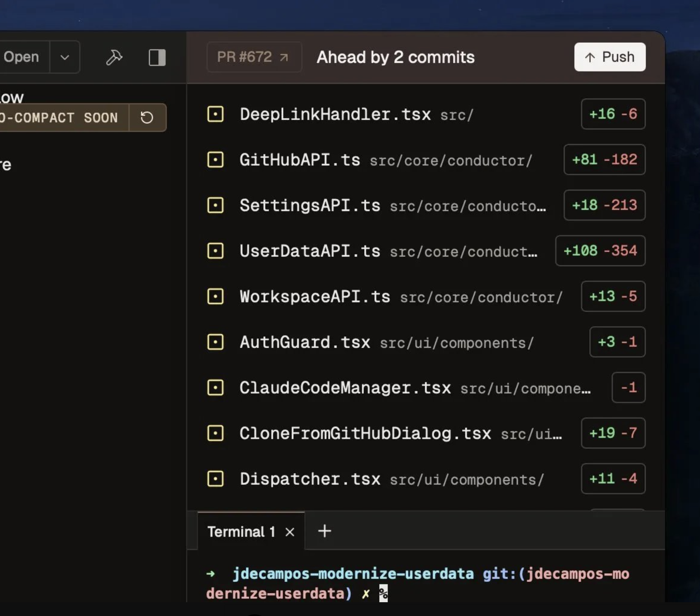The width and height of the screenshot is (700, 616).
Task: Click the modified-file icon beside CloneFromGitHubDialog.tsx
Action: tap(216, 433)
